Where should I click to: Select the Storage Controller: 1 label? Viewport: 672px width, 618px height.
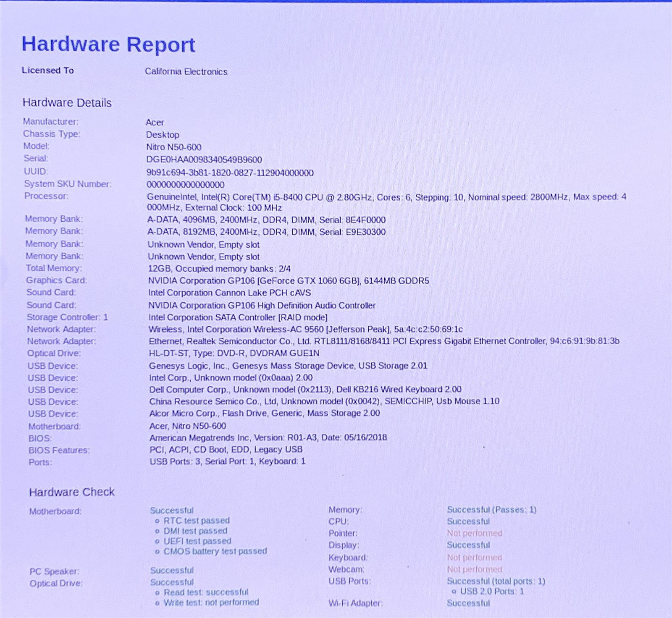coord(67,317)
